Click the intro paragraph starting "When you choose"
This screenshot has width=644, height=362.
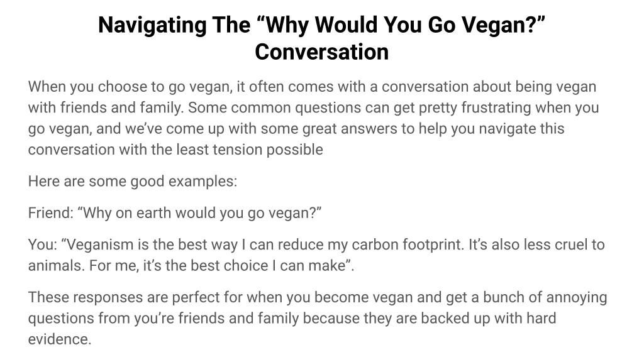pyautogui.click(x=314, y=118)
